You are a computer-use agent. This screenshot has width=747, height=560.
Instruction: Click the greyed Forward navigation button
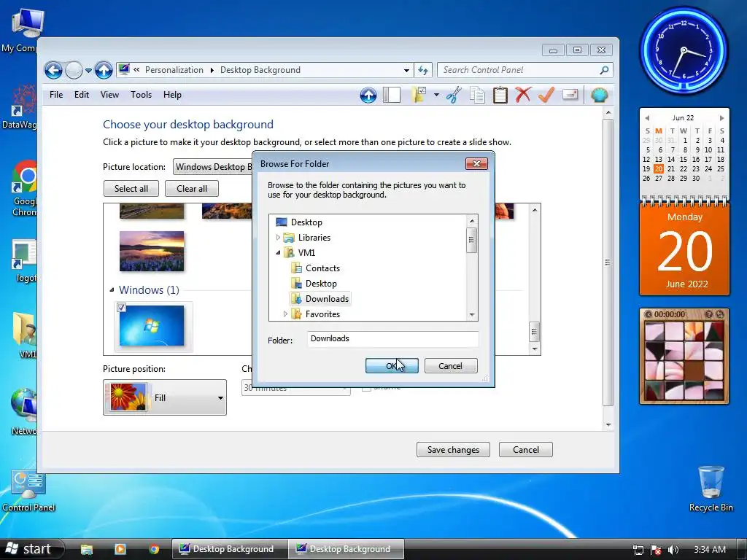(74, 71)
